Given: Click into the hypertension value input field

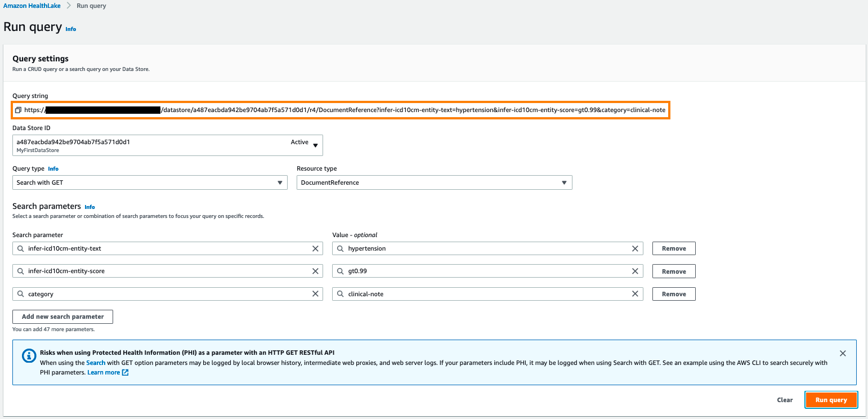Looking at the screenshot, I should click(x=487, y=248).
